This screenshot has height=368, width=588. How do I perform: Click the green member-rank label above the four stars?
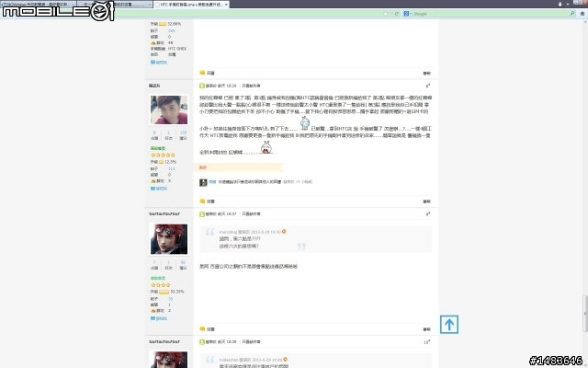(x=158, y=278)
